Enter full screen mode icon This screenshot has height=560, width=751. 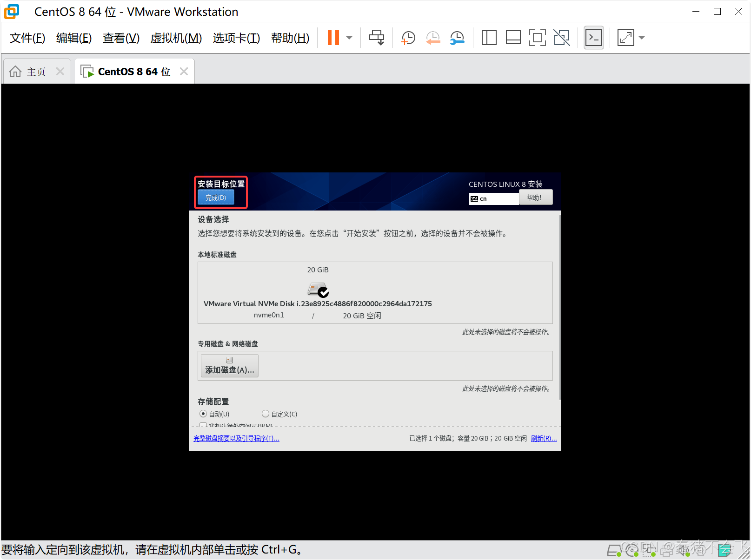click(537, 38)
